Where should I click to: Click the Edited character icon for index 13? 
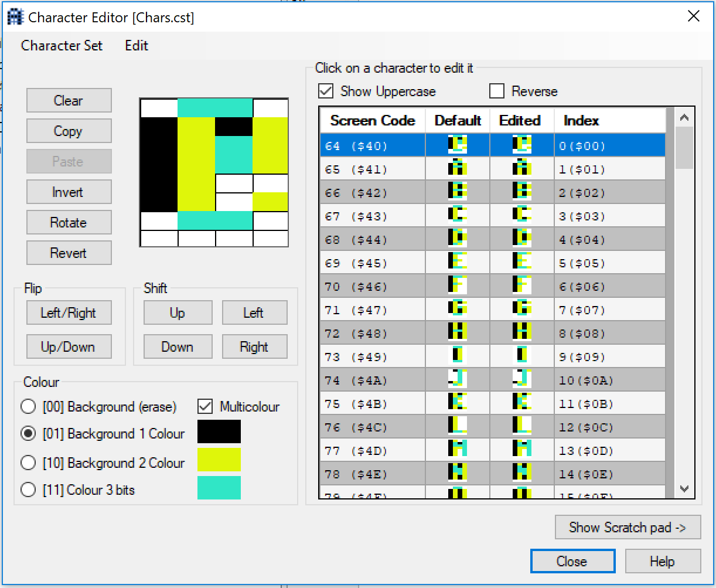pos(521,450)
